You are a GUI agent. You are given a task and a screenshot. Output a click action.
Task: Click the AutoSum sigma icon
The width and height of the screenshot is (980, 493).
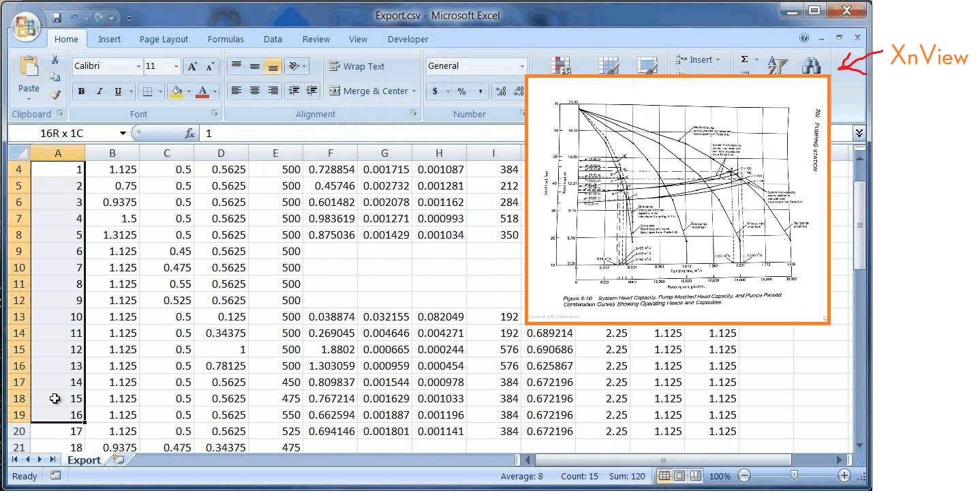(744, 59)
